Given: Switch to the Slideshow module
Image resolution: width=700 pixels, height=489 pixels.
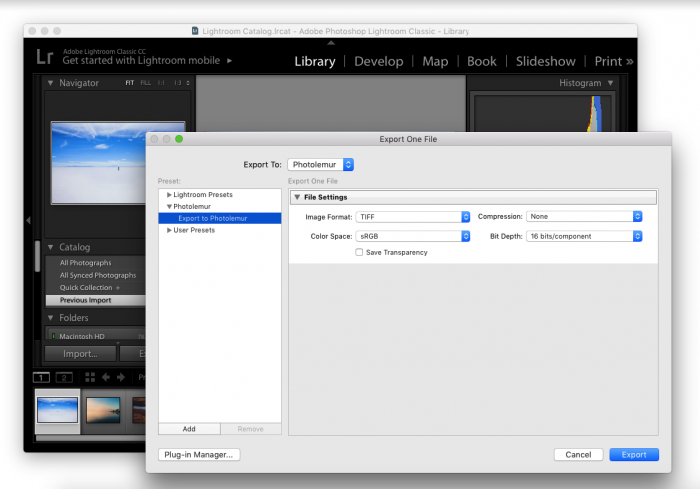Looking at the screenshot, I should pos(546,62).
